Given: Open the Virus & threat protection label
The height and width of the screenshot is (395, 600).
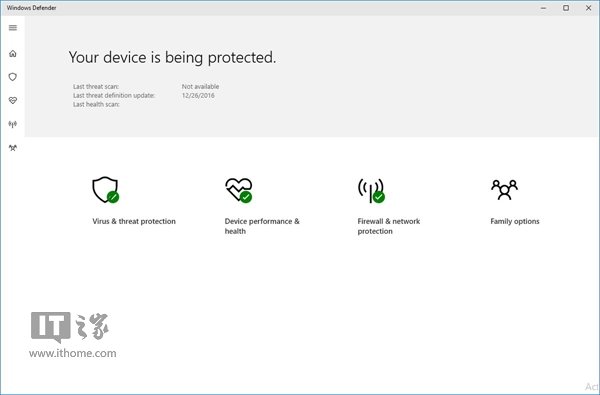Looking at the screenshot, I should click(x=134, y=221).
